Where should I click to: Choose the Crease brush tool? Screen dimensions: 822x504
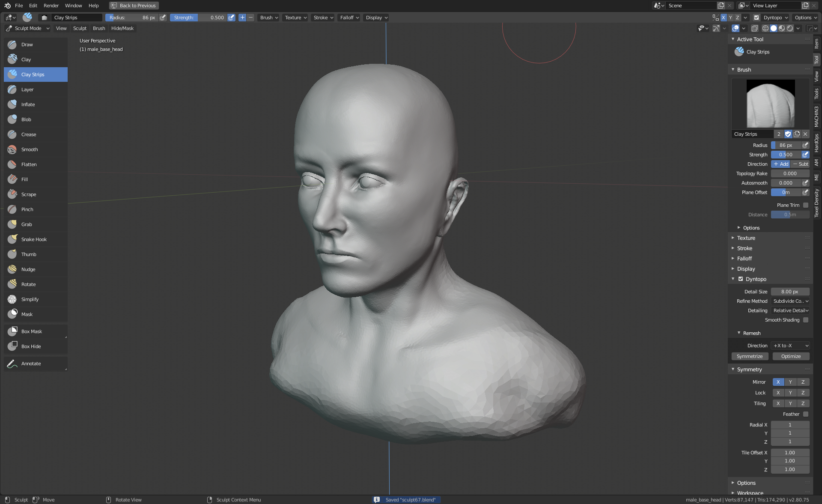click(29, 134)
